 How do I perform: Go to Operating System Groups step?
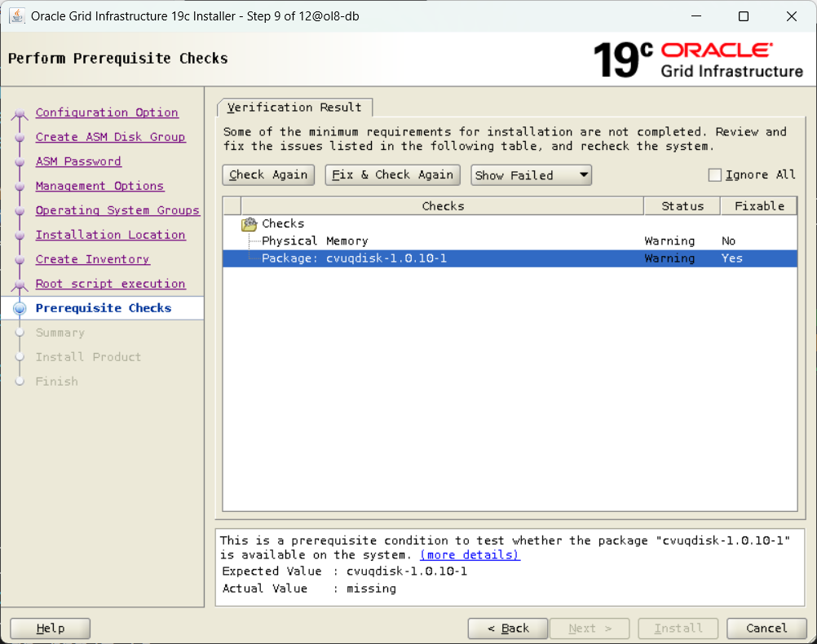tap(117, 210)
